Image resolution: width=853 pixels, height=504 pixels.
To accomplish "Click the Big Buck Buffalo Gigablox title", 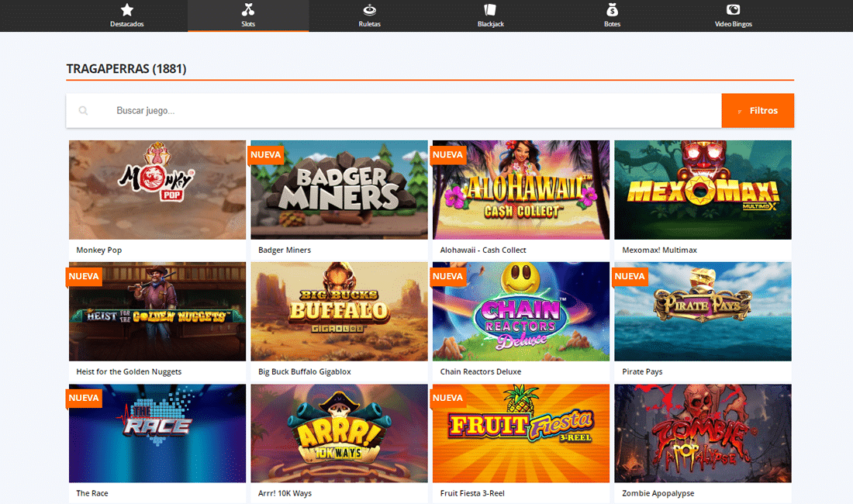I will point(305,371).
